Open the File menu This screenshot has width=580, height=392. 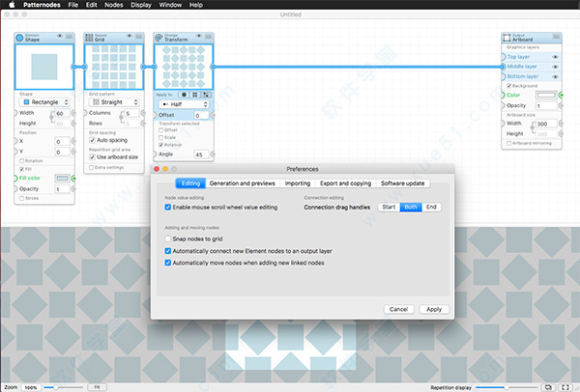pos(72,5)
